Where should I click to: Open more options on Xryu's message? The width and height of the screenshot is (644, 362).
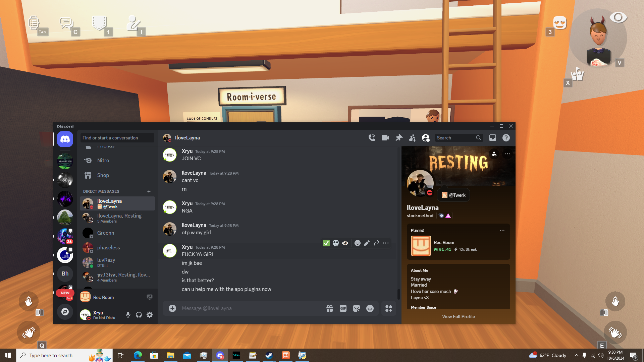pyautogui.click(x=386, y=243)
